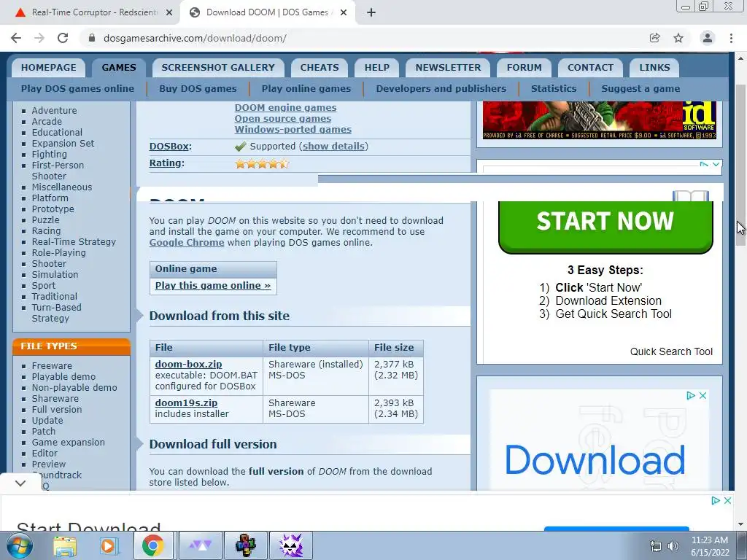Close the Real-Time Corruptor tab
This screenshot has height=560, width=747.
(169, 12)
